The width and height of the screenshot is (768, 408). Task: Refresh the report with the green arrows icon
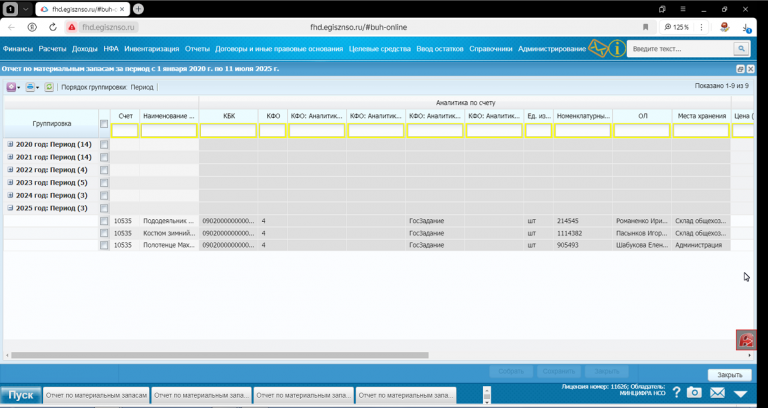tap(49, 87)
